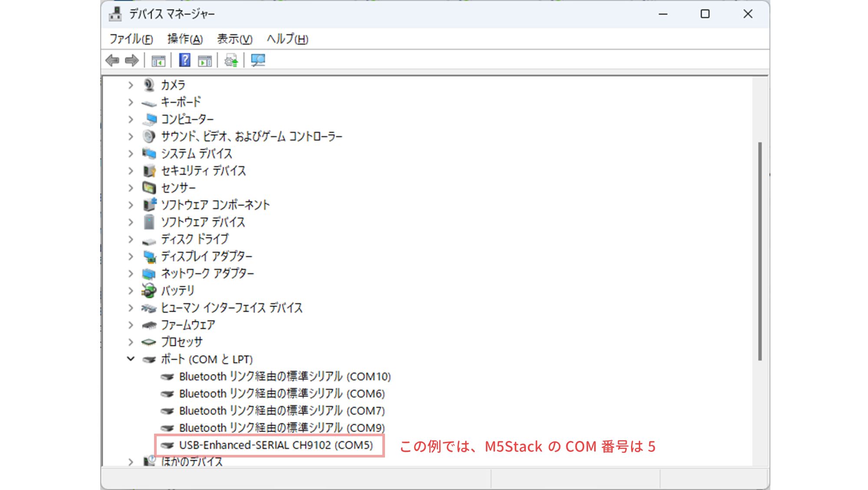
Task: Select the プロセッサ tree item
Action: click(x=181, y=342)
